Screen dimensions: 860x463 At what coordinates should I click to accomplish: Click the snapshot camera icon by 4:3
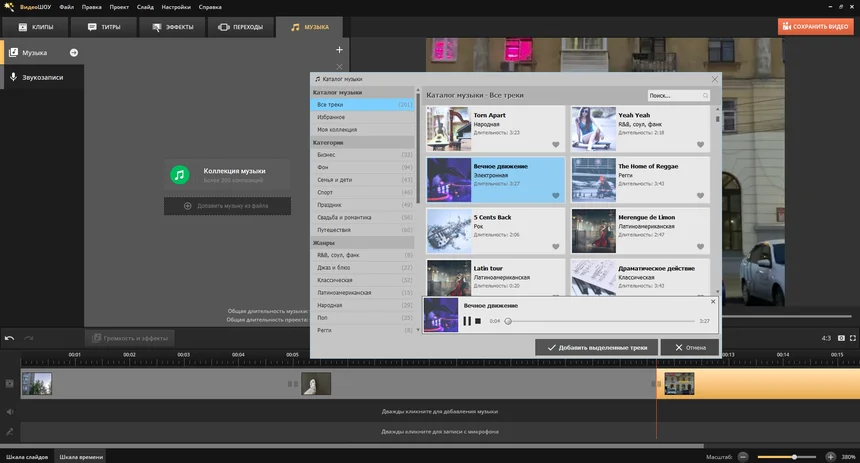[841, 338]
